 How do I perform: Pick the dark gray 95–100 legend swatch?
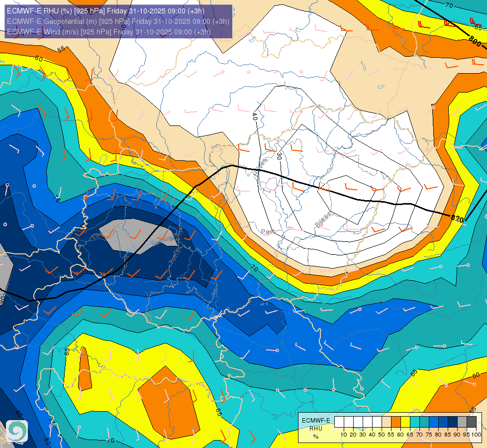coord(472,422)
